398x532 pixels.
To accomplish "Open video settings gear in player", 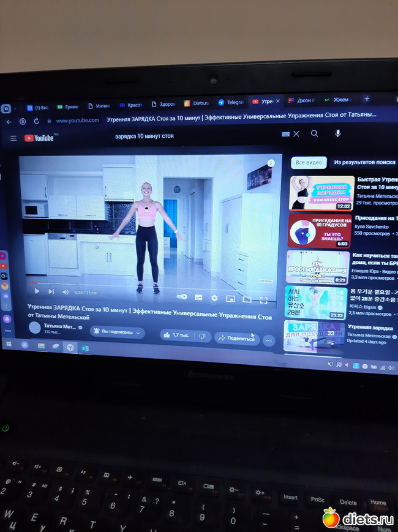I will click(214, 298).
